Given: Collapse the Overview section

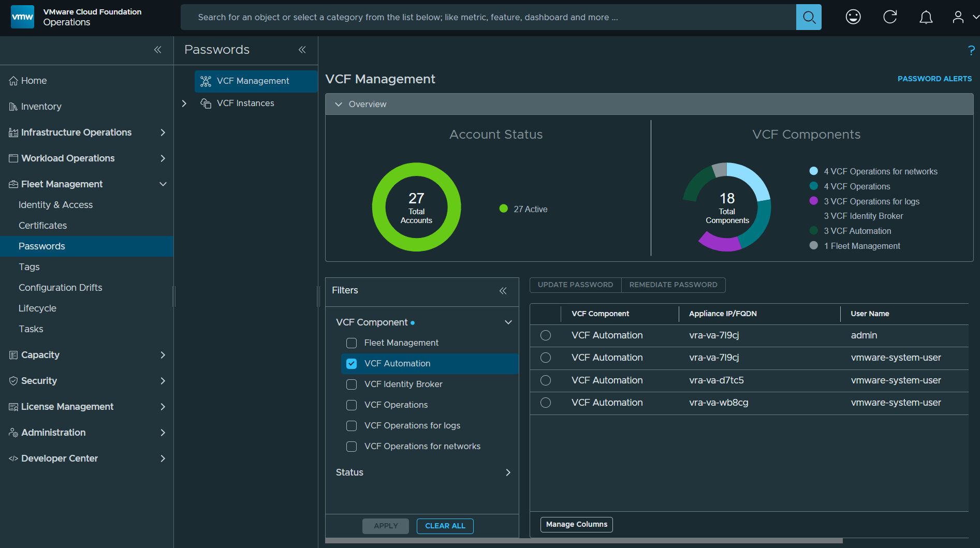Looking at the screenshot, I should pyautogui.click(x=339, y=104).
